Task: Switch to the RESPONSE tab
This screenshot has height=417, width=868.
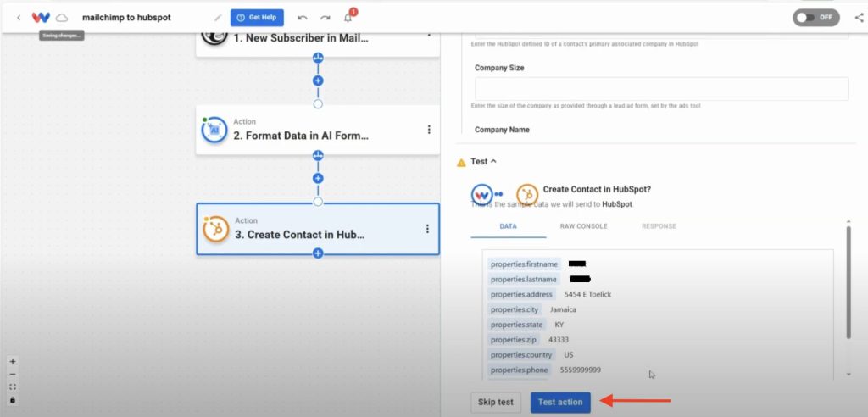Action: click(659, 226)
